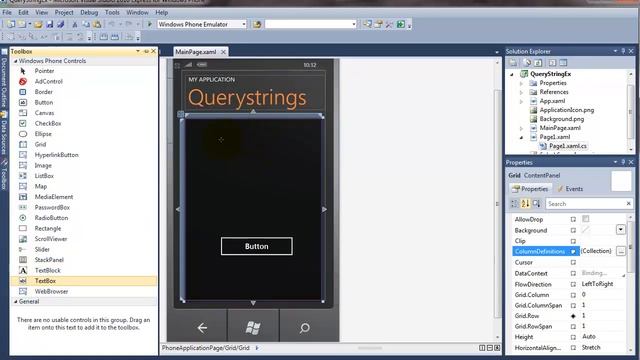
Task: Select the StackPanel toolbox control
Action: point(83,260)
